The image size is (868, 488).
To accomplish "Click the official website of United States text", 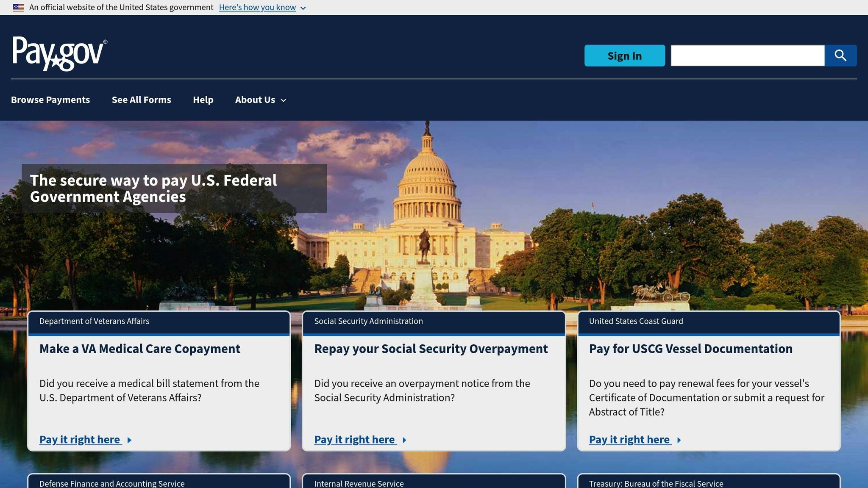I will pos(121,7).
